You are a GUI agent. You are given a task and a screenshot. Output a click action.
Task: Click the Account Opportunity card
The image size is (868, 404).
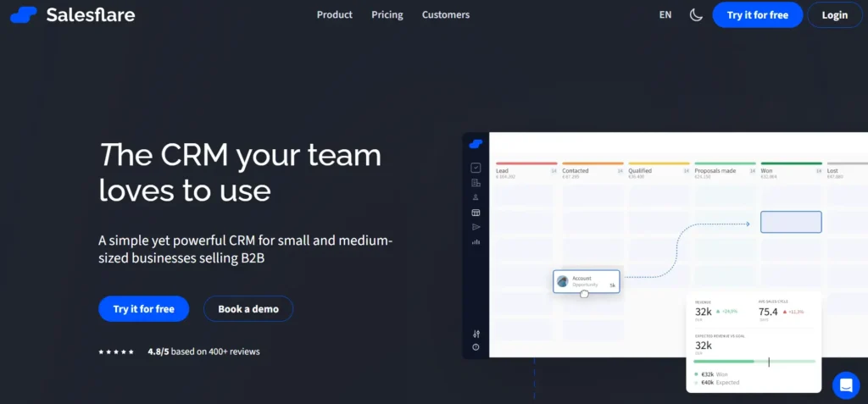tap(587, 281)
